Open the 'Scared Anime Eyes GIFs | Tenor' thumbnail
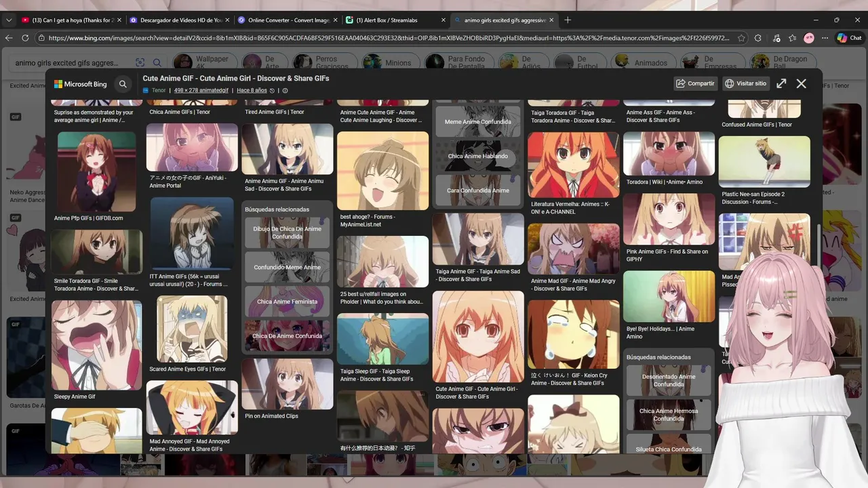The width and height of the screenshot is (868, 488). [192, 329]
